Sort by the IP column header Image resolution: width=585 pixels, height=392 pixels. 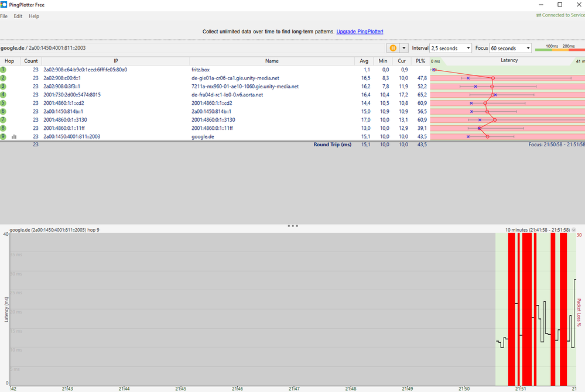tap(116, 61)
